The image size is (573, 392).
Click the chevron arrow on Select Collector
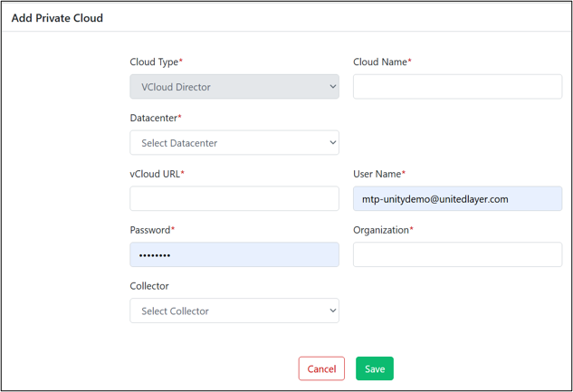332,311
